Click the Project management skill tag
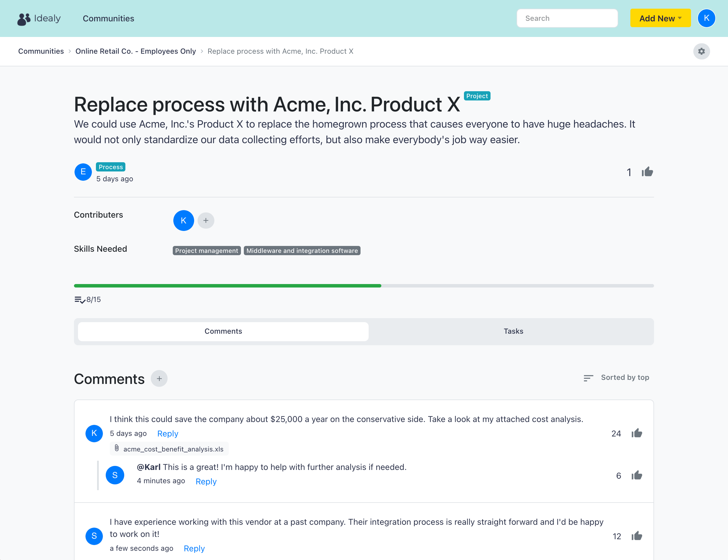The width and height of the screenshot is (728, 560). point(207,251)
